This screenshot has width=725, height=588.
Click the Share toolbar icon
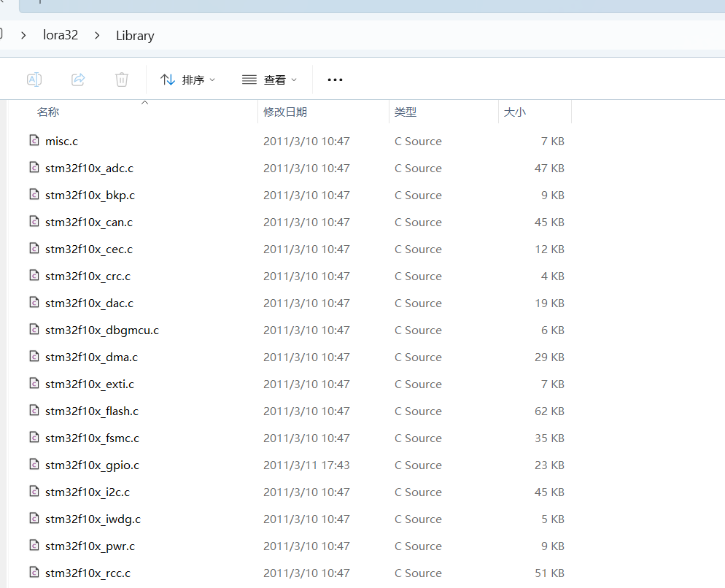tap(78, 80)
